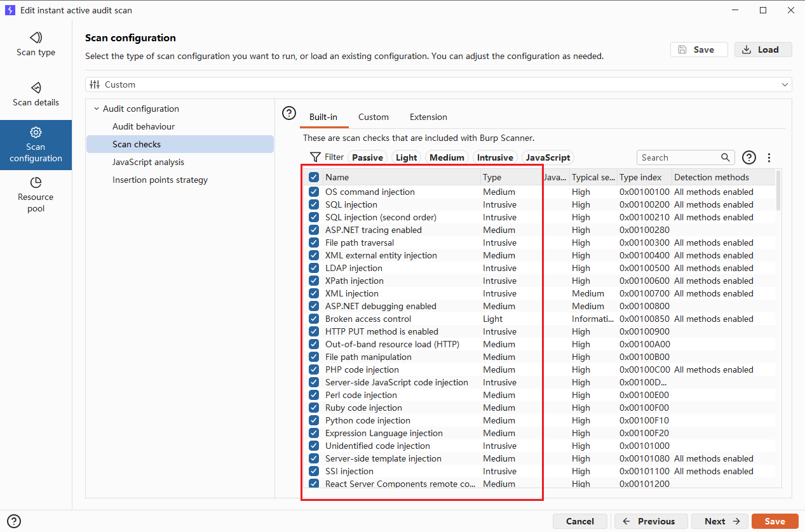Click the Previous button
Image resolution: width=805 pixels, height=532 pixels.
click(651, 521)
